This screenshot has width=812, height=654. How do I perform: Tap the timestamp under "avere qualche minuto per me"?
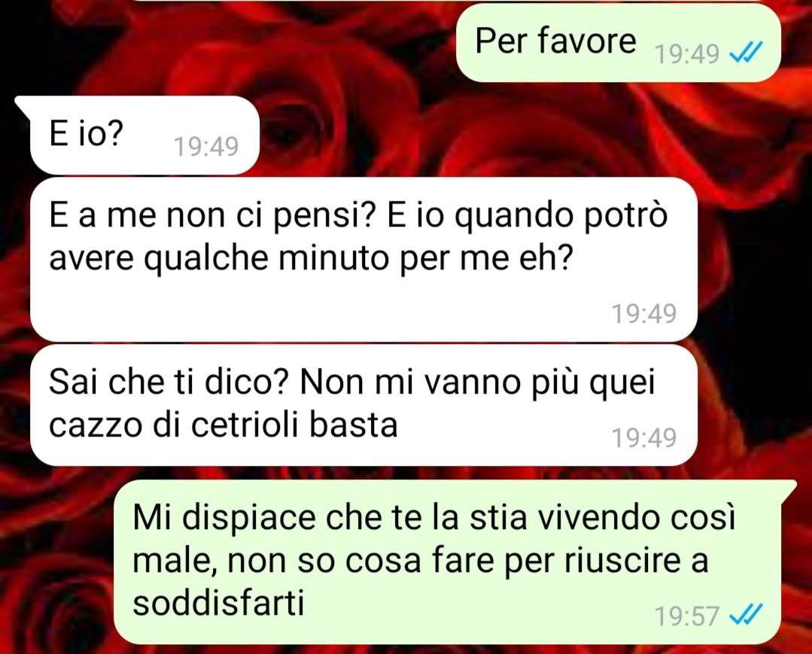pos(643,313)
